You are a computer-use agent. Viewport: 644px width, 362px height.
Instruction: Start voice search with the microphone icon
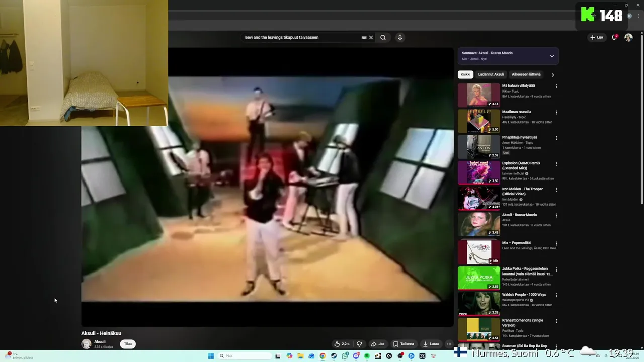(x=400, y=37)
